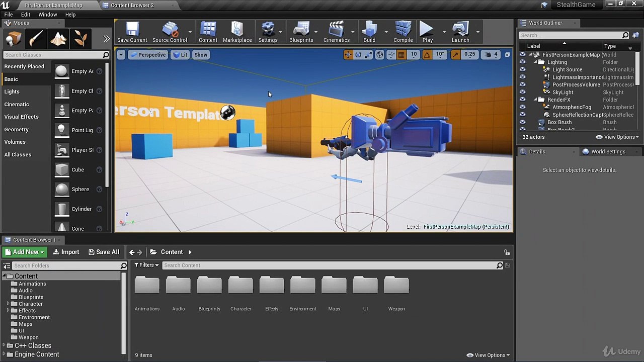
Task: Select Sphere in Place Actors list
Action: (x=77, y=190)
